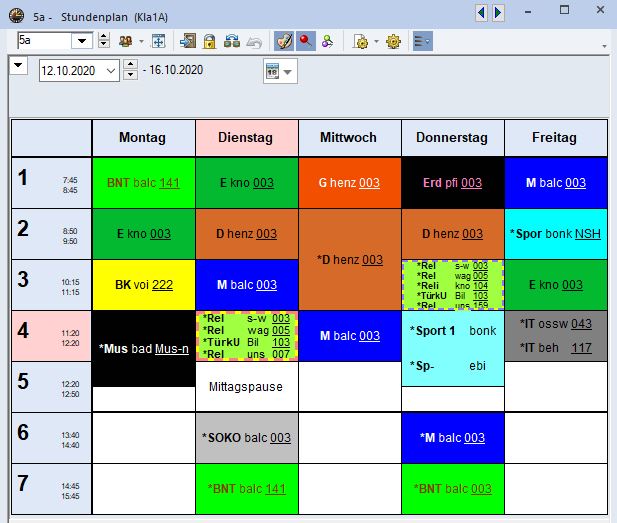
Task: Toggle the paint palette brush button
Action: [x=284, y=41]
